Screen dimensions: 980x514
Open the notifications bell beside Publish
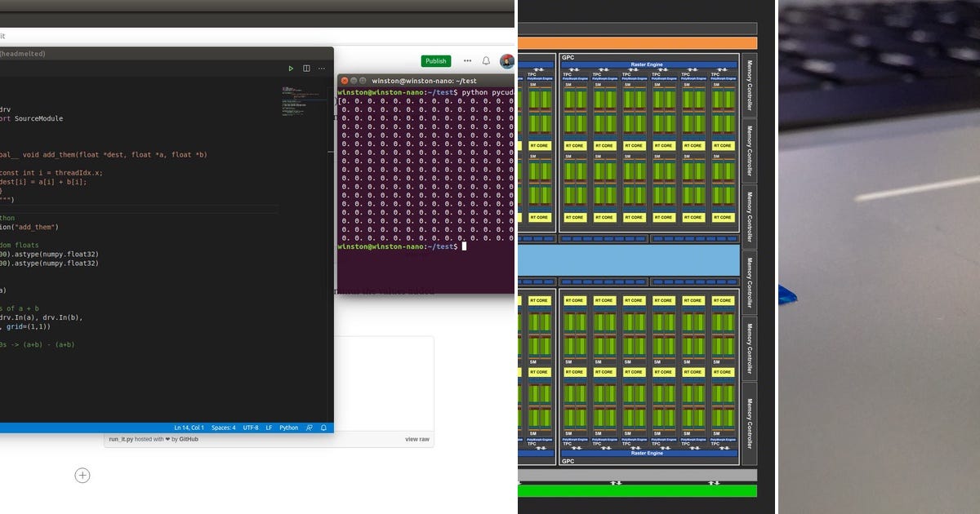[487, 61]
